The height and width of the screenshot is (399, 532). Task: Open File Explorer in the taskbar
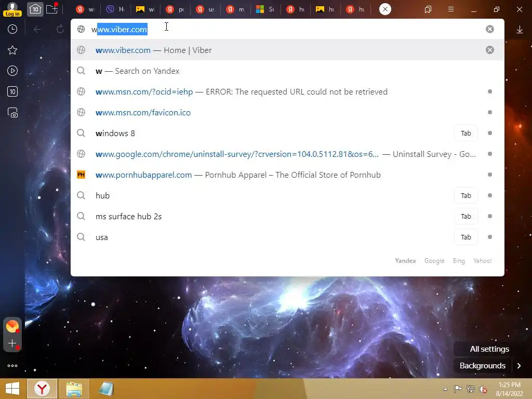pyautogui.click(x=74, y=389)
